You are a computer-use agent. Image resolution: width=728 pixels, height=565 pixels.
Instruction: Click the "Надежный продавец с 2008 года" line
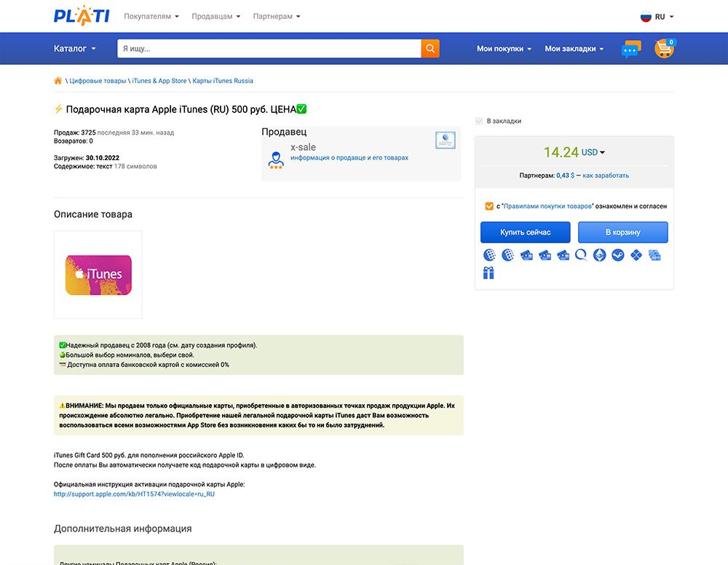pos(158,345)
